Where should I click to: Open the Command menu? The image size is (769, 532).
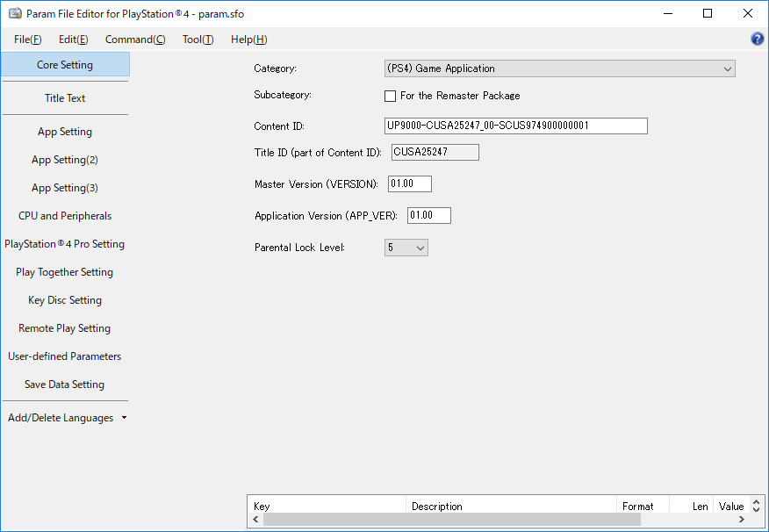135,40
